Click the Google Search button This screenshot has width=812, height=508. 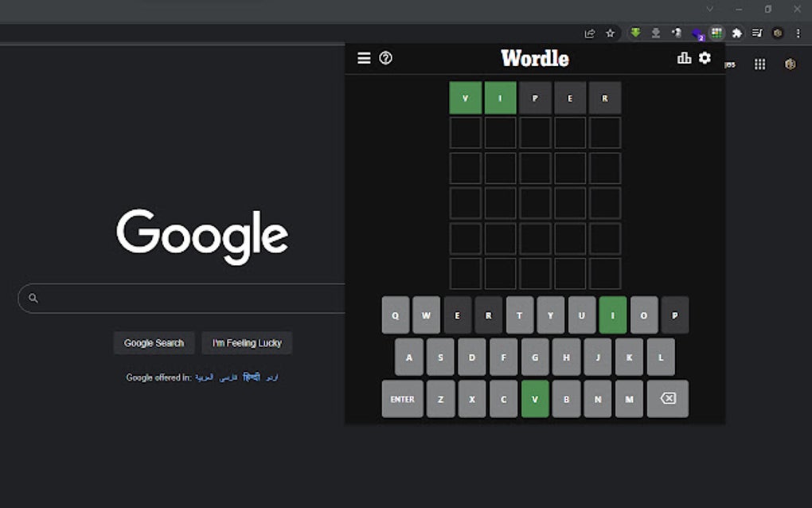154,342
